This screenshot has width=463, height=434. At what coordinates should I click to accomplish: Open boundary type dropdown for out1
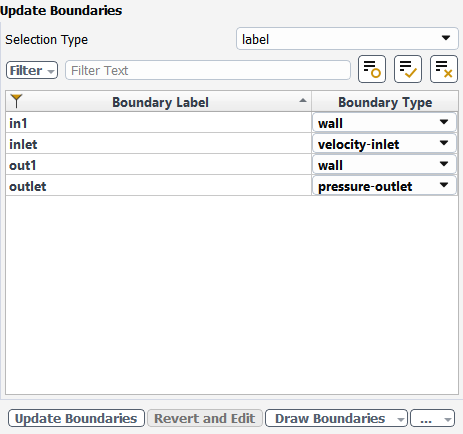point(384,165)
